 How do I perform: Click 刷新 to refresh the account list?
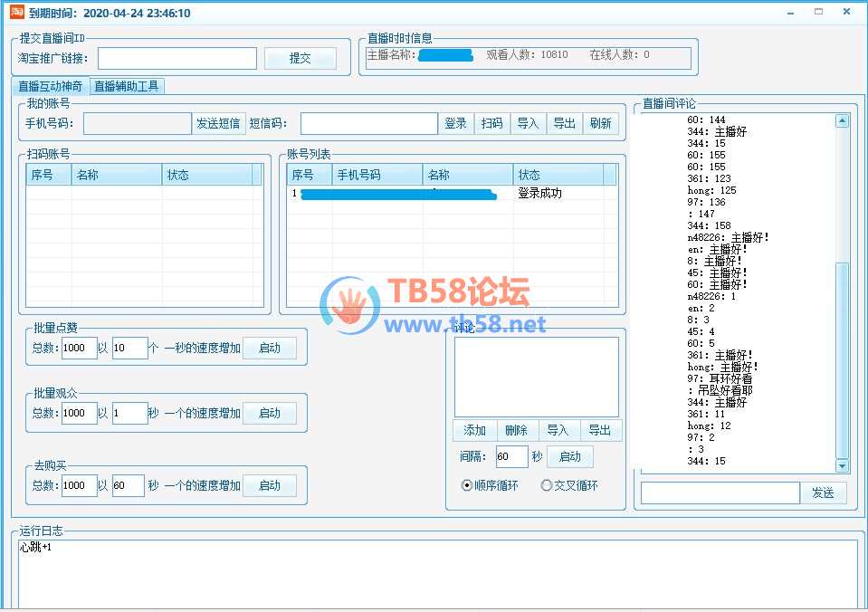click(601, 123)
